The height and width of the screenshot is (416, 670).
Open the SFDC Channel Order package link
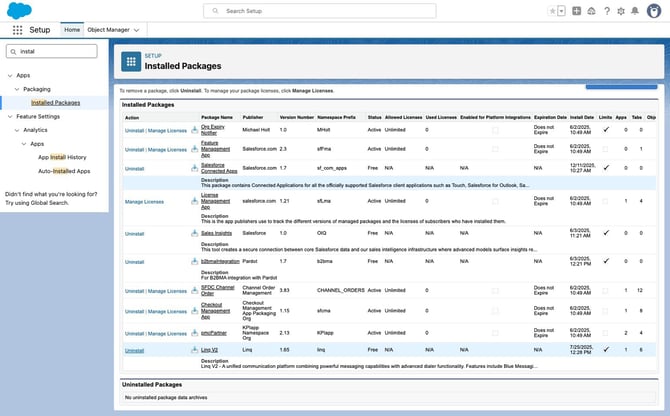[x=217, y=290]
